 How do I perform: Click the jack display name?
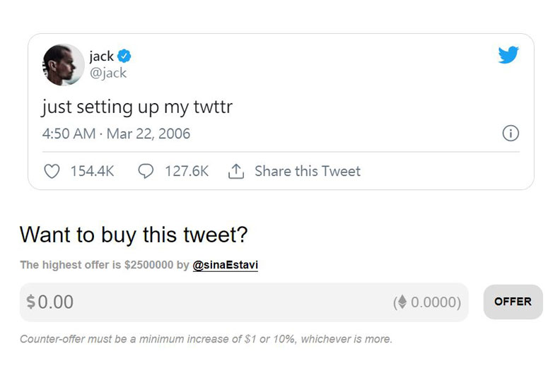pos(101,57)
